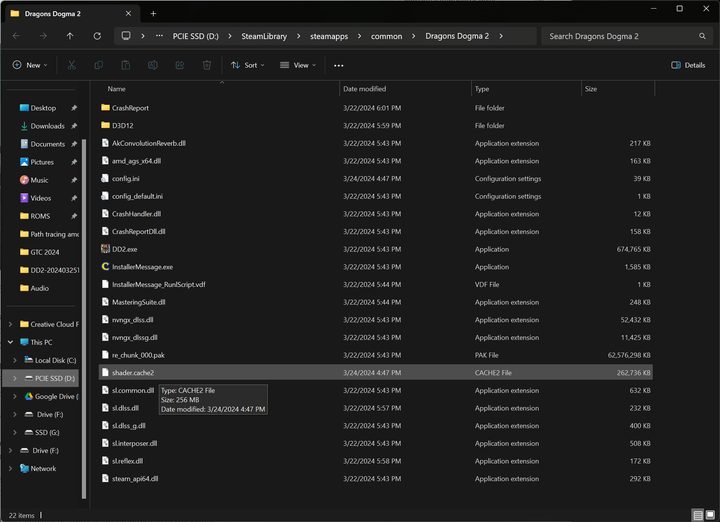Select the D3D12 folder icon
Screen dimensions: 720x522
click(x=105, y=125)
